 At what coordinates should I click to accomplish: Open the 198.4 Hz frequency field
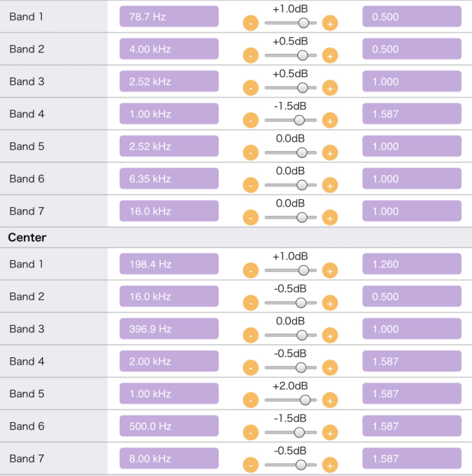[169, 264]
